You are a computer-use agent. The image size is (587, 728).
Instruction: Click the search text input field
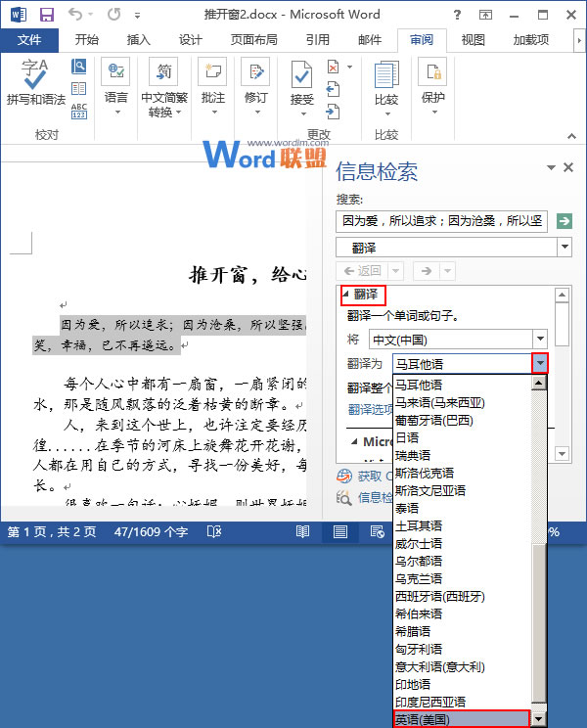[441, 221]
